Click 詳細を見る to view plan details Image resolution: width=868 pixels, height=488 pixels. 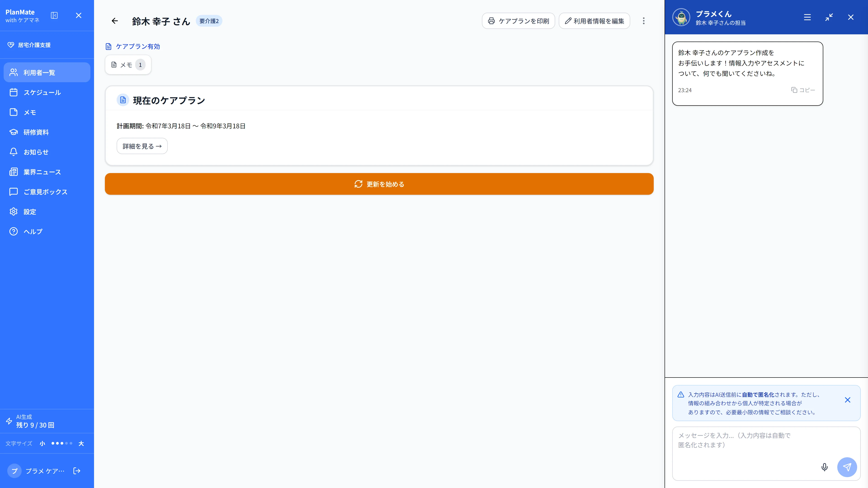point(142,146)
